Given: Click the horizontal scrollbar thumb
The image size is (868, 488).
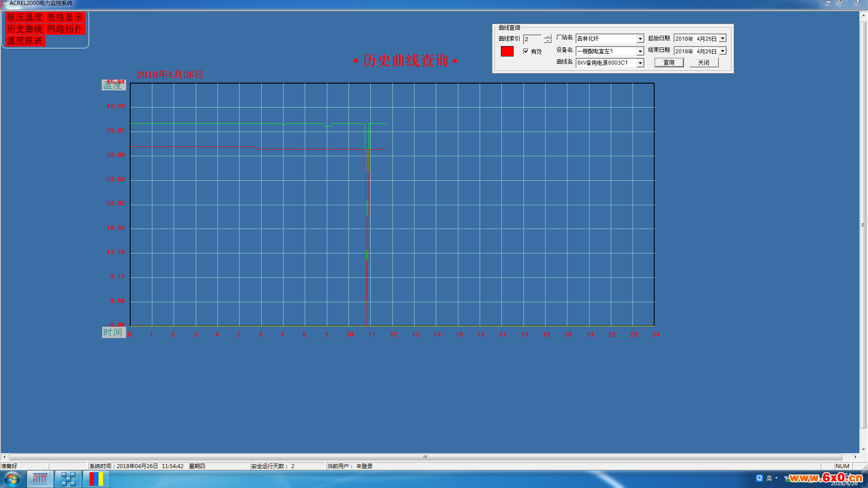Looking at the screenshot, I should 425,457.
